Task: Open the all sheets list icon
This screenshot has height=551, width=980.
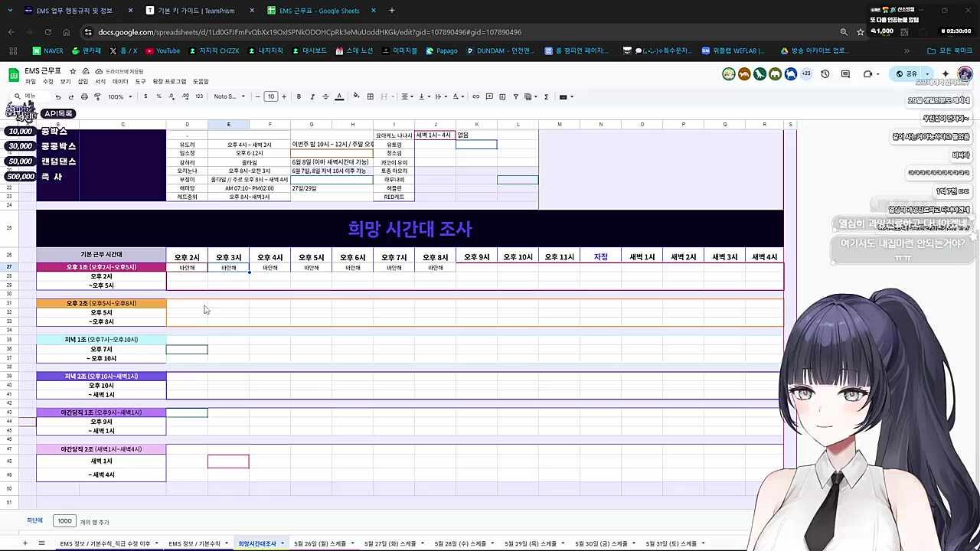Action: click(x=41, y=543)
